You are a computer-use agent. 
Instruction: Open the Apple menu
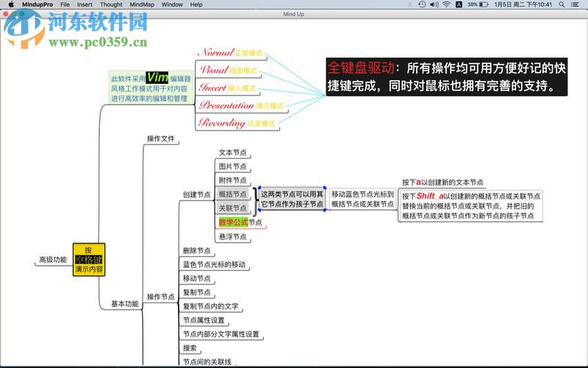(x=11, y=4)
